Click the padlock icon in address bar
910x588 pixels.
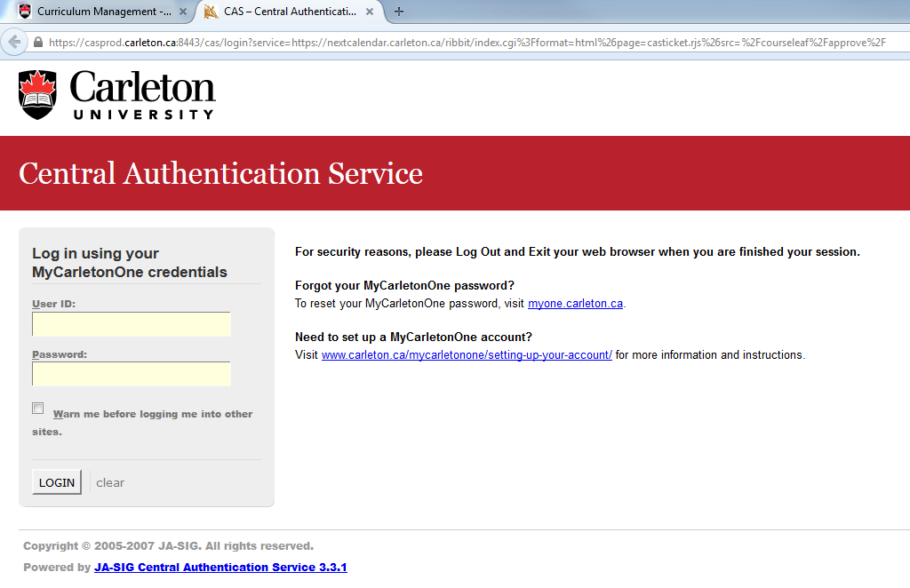pos(37,43)
